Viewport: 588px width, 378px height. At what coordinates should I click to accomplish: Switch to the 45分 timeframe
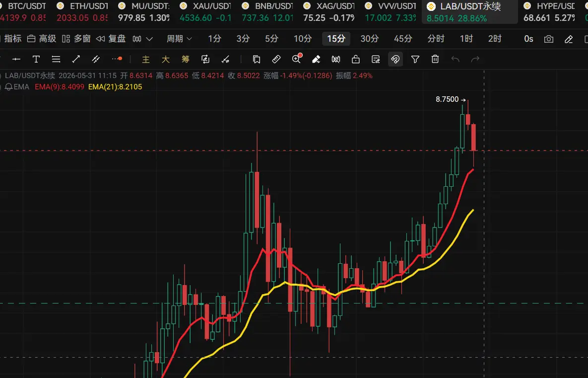tap(403, 39)
